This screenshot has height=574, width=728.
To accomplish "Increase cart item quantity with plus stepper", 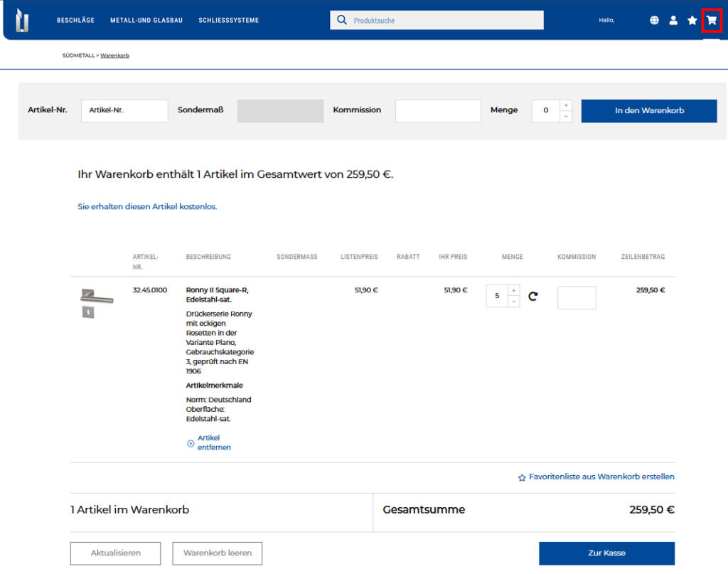I will tap(513, 290).
